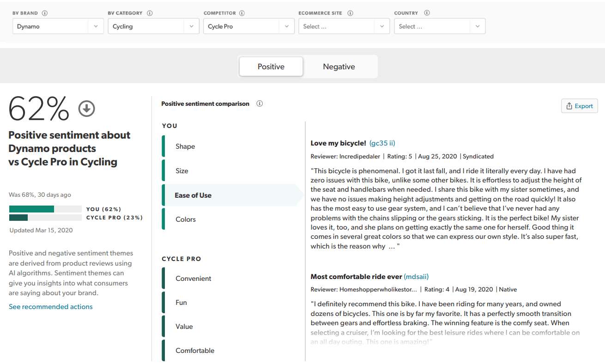Click the Native label on second review

[508, 290]
